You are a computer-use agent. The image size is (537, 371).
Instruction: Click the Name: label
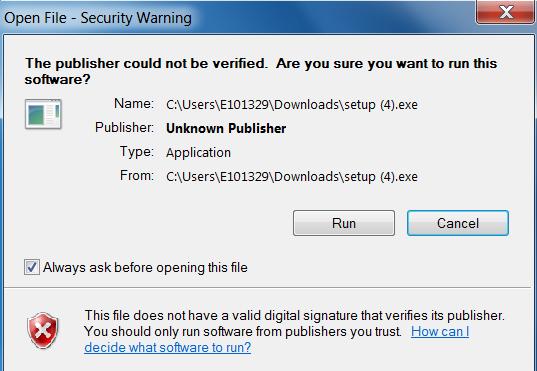coord(134,103)
